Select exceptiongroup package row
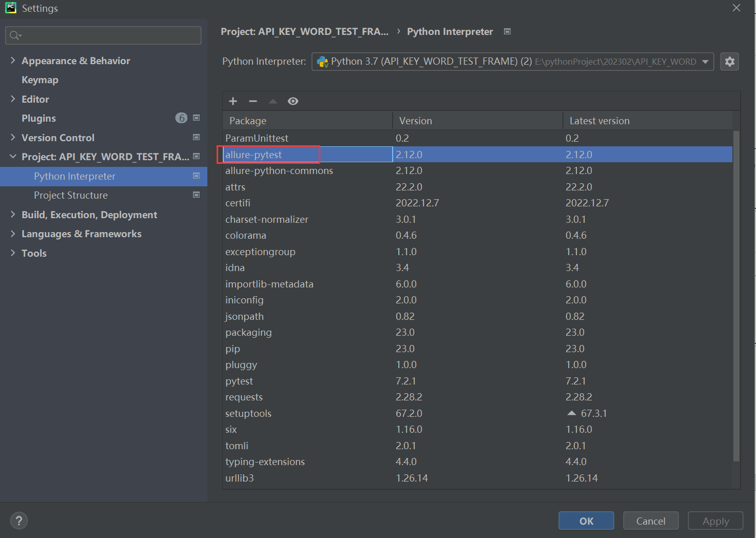Viewport: 756px width, 538px height. click(x=478, y=252)
